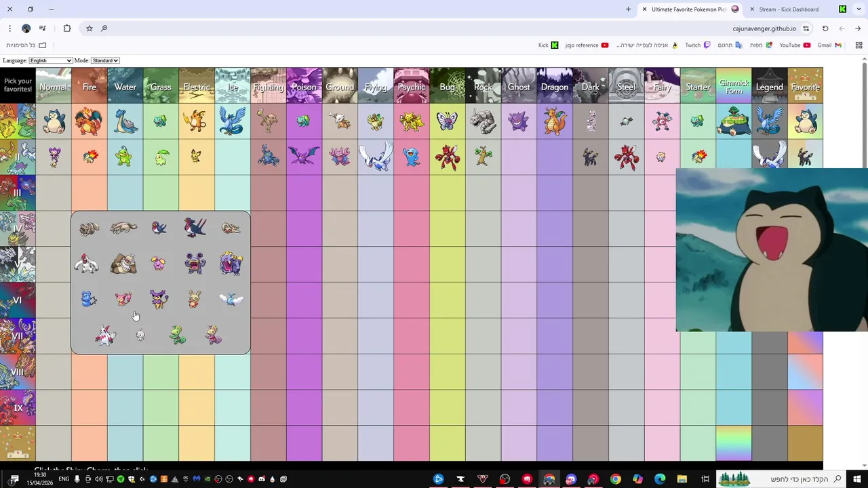Image resolution: width=868 pixels, height=488 pixels.
Task: Choose Loudred from the popup
Action: [x=195, y=264]
